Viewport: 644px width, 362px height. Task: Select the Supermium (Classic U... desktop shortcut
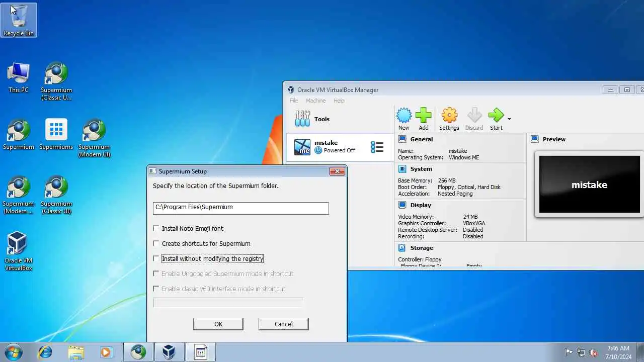[56, 81]
